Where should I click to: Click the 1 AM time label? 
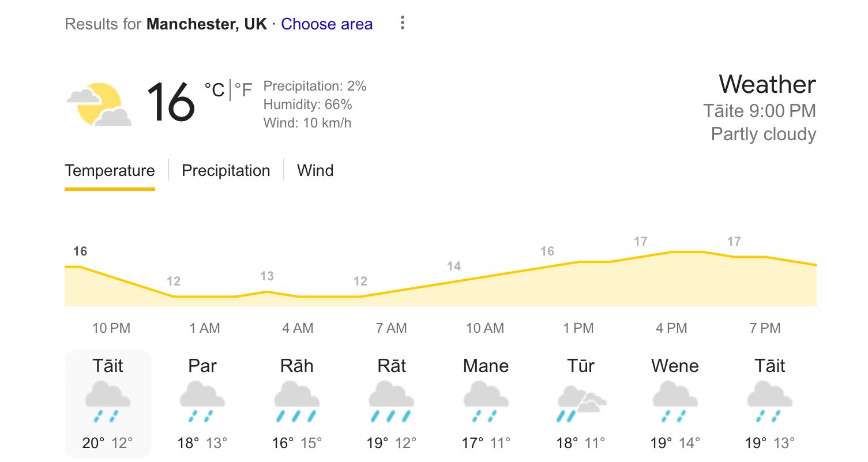point(205,328)
